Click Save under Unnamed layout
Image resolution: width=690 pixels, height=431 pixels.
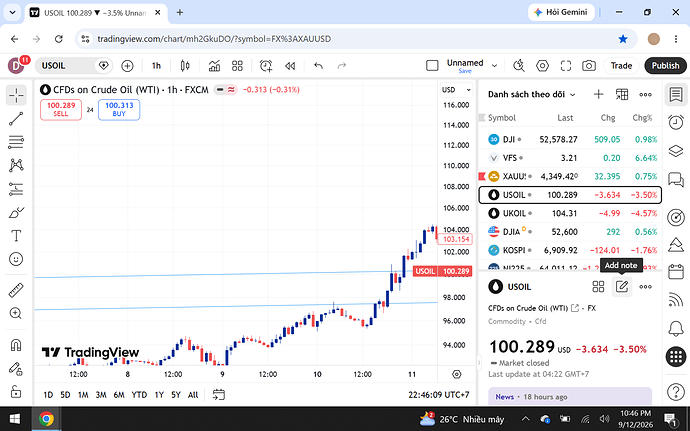coord(465,71)
